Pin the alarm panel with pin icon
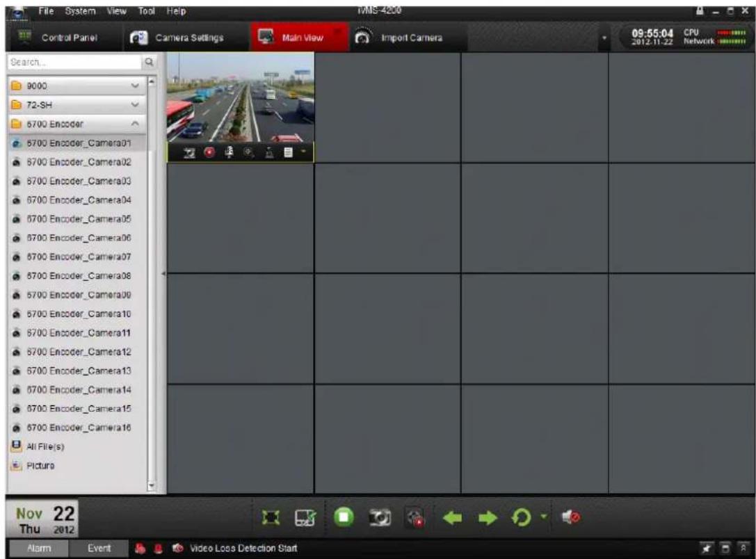 click(x=707, y=549)
